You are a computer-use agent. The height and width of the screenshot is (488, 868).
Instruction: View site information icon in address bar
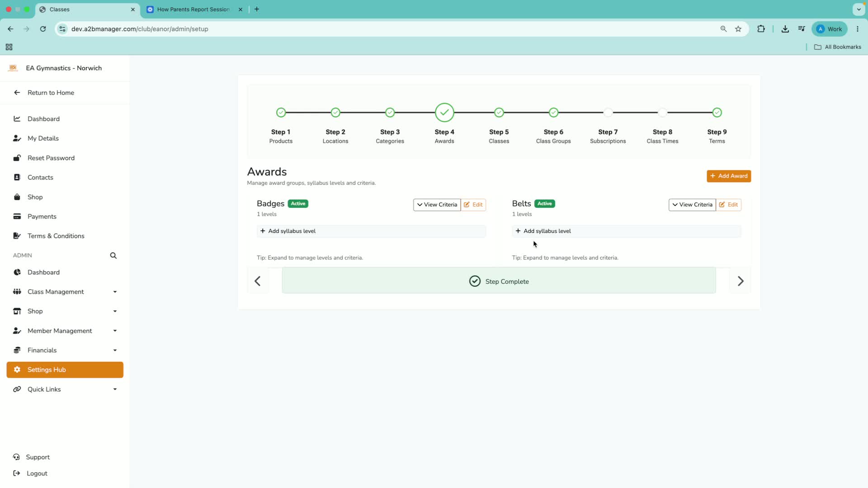tap(63, 29)
